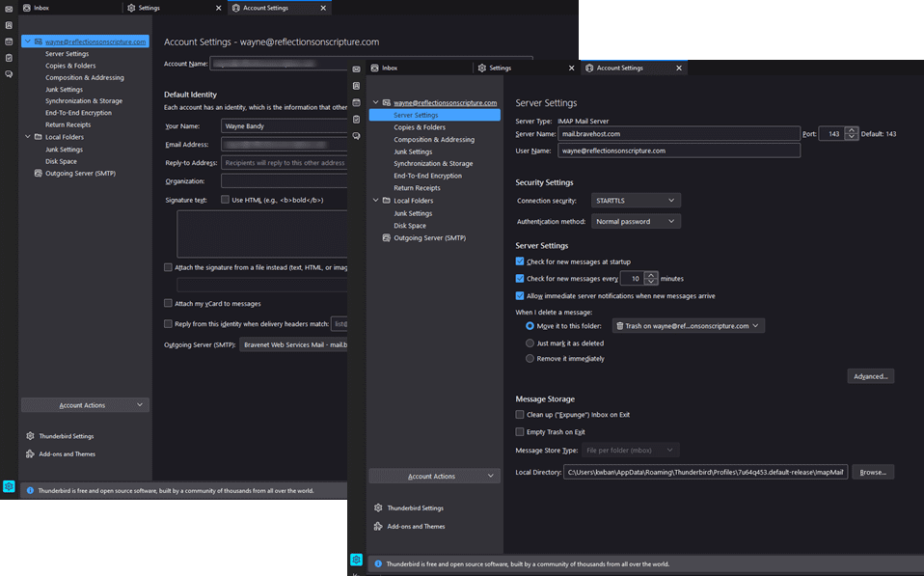The height and width of the screenshot is (576, 924).
Task: Click Calendar icon in back window sidebar
Action: pyautogui.click(x=9, y=41)
